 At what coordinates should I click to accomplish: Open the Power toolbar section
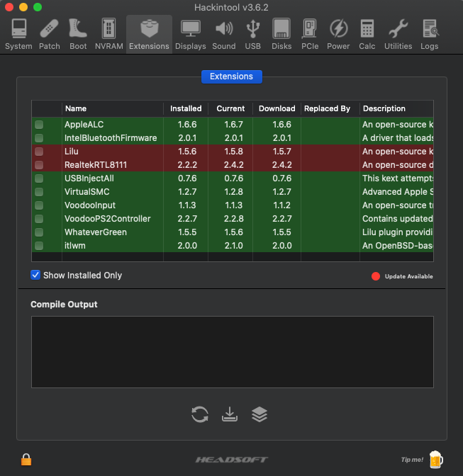tap(338, 34)
